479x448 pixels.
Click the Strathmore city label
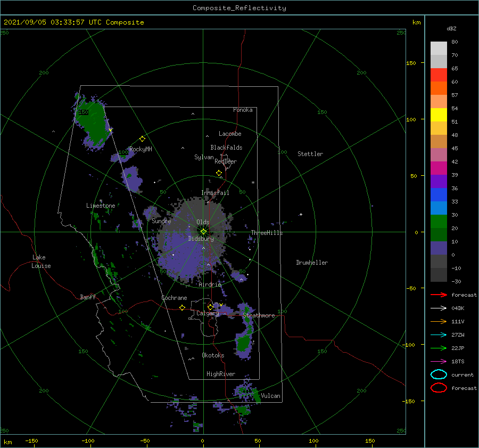pyautogui.click(x=259, y=315)
